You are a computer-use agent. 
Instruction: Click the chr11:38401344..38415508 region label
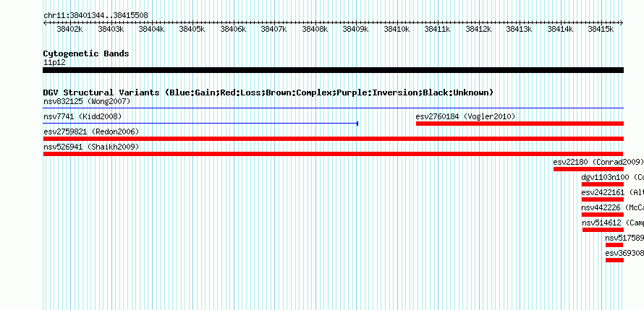pyautogui.click(x=96, y=16)
